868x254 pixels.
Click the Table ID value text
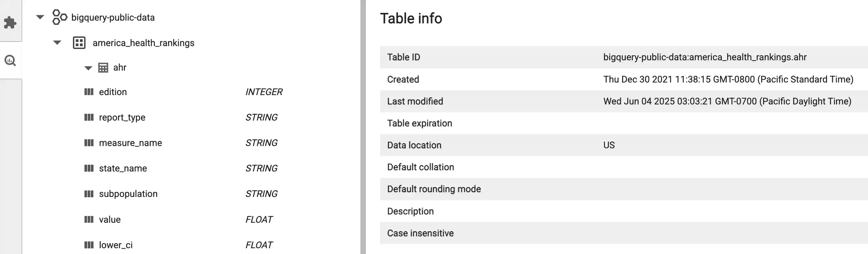click(x=705, y=57)
